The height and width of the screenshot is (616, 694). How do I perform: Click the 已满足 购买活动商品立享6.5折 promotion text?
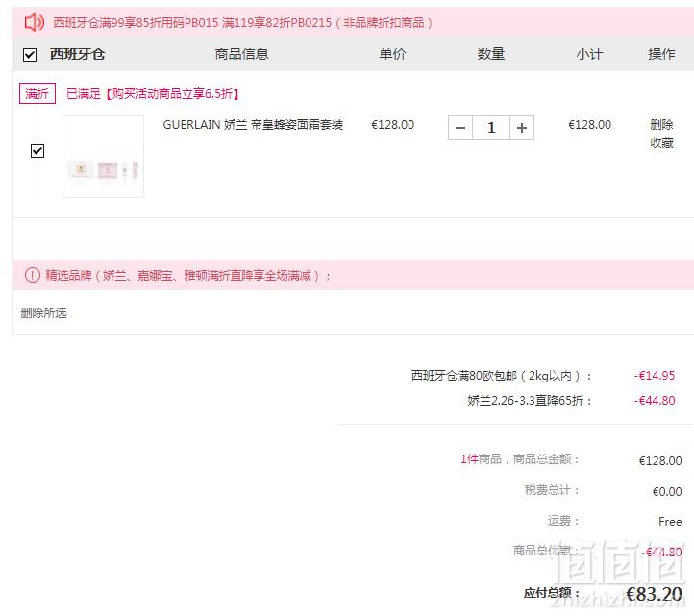[x=153, y=94]
